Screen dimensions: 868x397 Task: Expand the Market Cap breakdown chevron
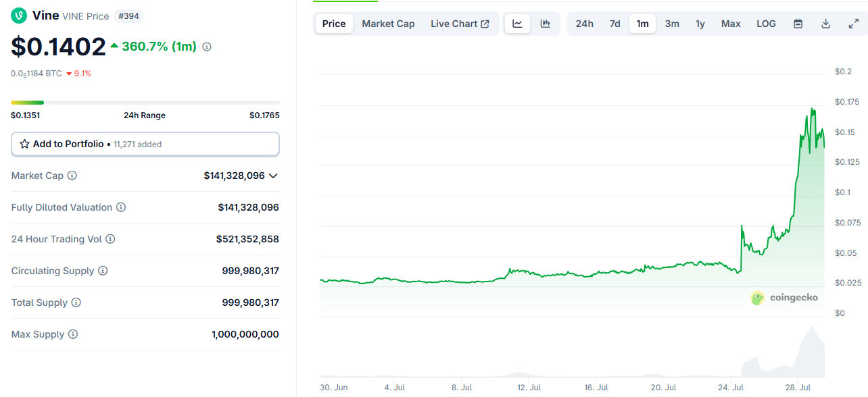pyautogui.click(x=273, y=176)
